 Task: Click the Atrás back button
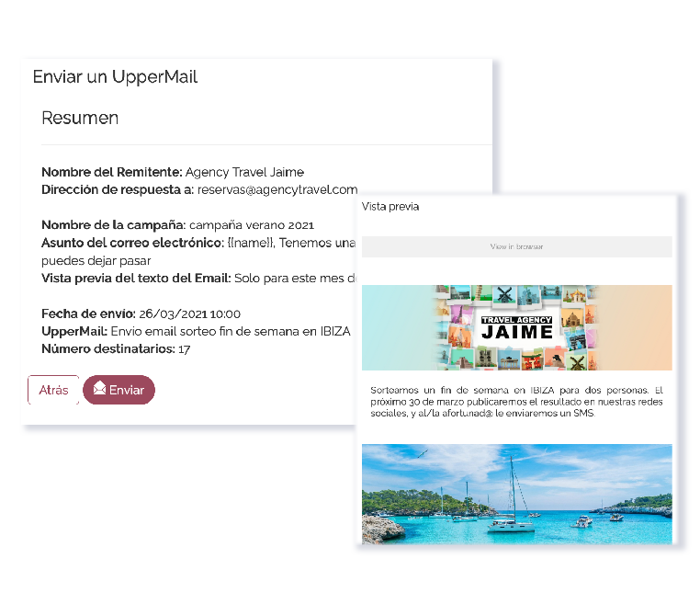[x=53, y=390]
